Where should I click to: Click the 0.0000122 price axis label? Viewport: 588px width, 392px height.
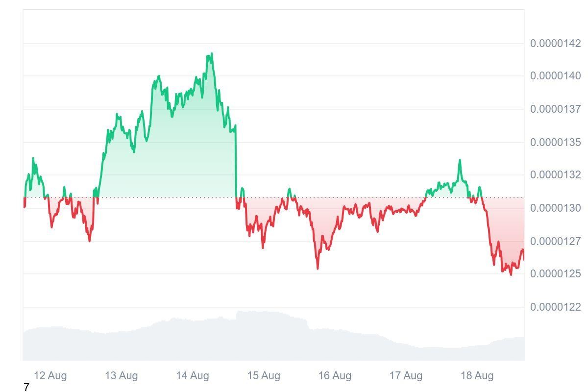pyautogui.click(x=555, y=307)
